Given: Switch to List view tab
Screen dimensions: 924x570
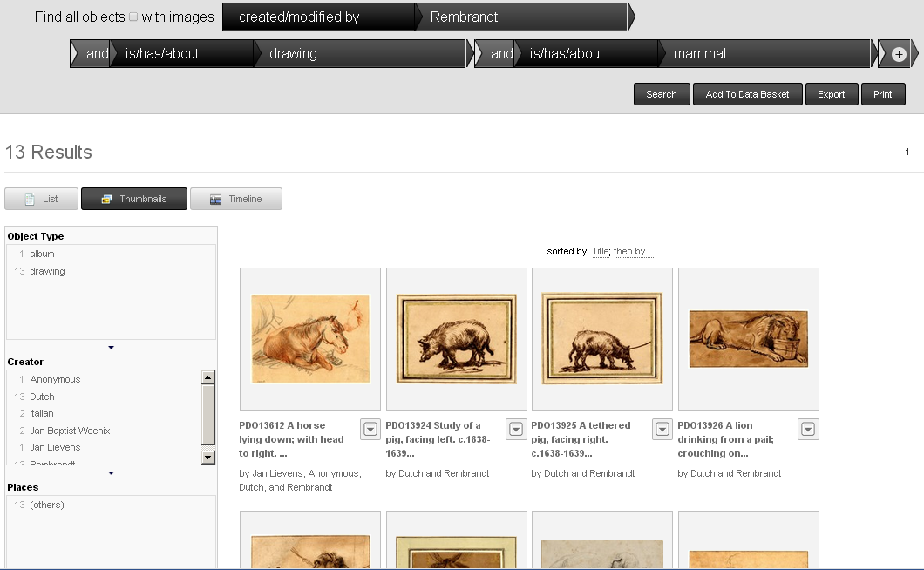Looking at the screenshot, I should click(x=41, y=199).
